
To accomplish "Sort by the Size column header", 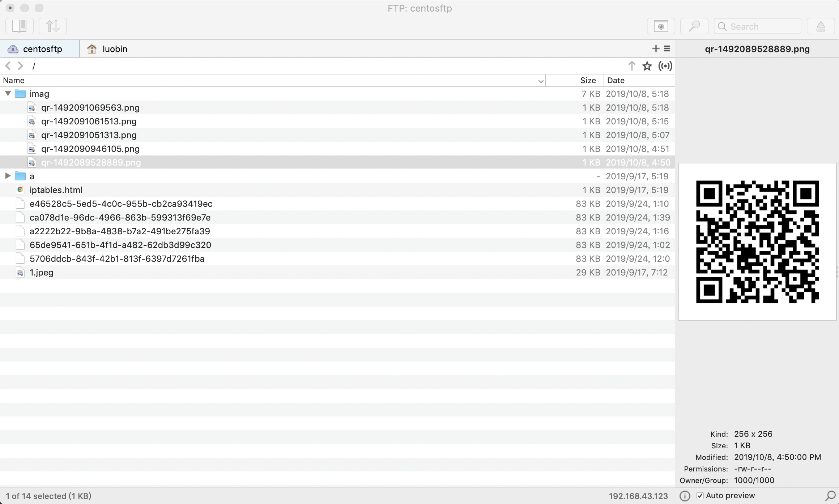I will pos(575,80).
